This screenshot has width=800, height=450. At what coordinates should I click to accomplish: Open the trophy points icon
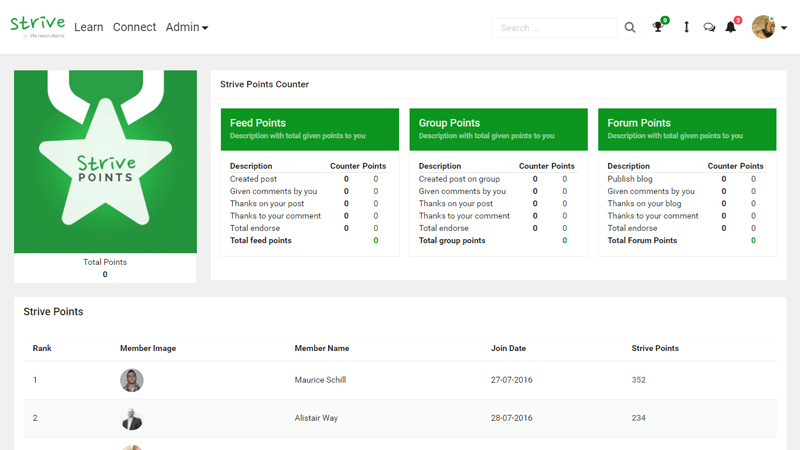click(x=658, y=27)
